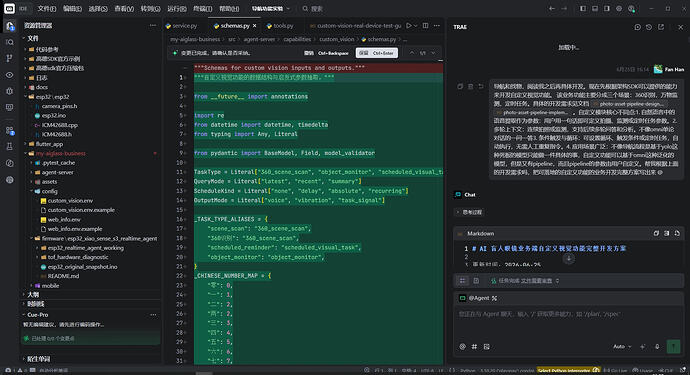The width and height of the screenshot is (690, 375).
Task: Open the 查看 menu
Action: coord(124,8)
